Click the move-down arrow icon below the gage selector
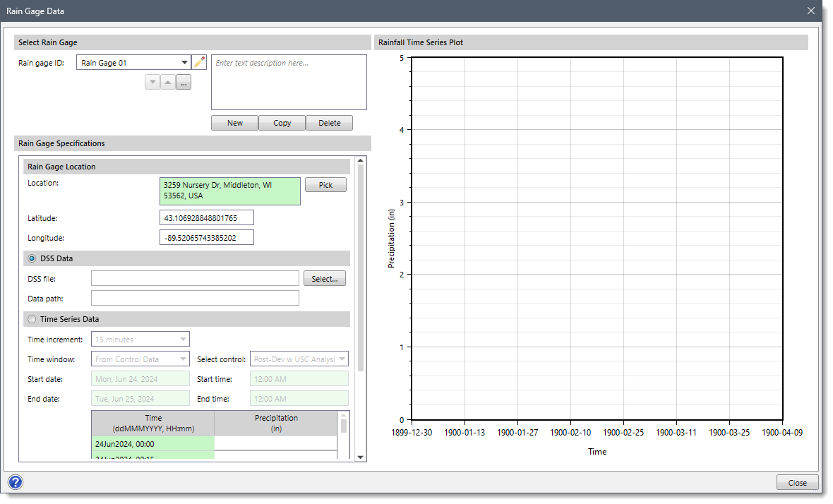This screenshot has height=504, width=833. [152, 82]
